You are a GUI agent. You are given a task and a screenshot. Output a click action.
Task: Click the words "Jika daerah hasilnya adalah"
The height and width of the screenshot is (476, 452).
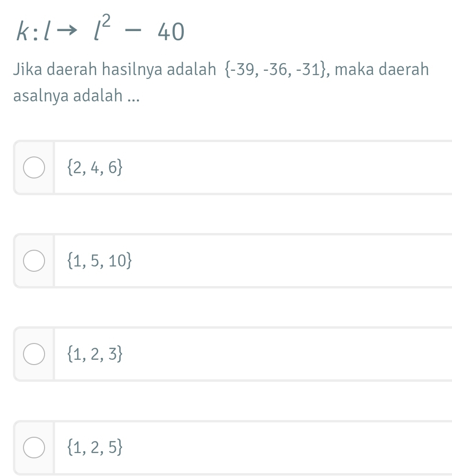coord(114,70)
